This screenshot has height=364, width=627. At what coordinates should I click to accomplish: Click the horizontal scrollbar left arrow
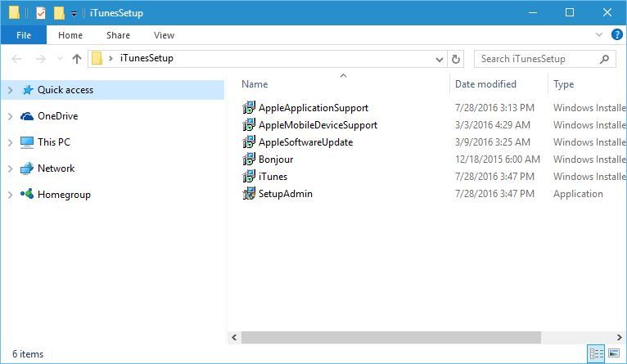point(234,337)
